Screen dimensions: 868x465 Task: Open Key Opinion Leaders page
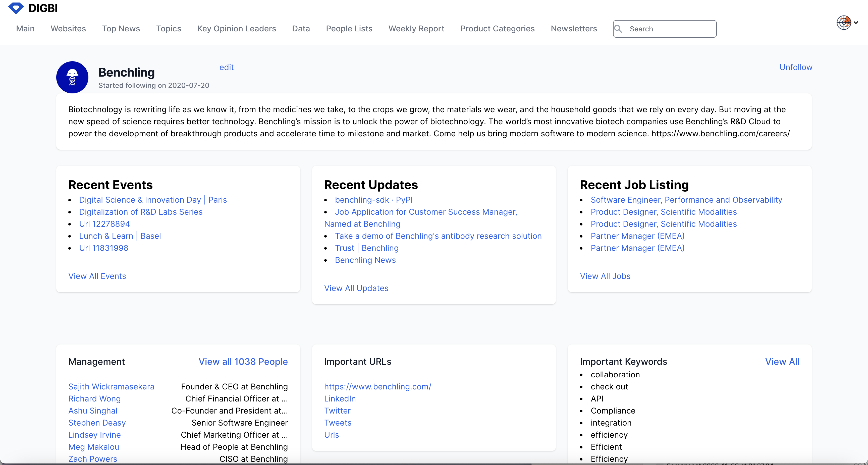(237, 29)
